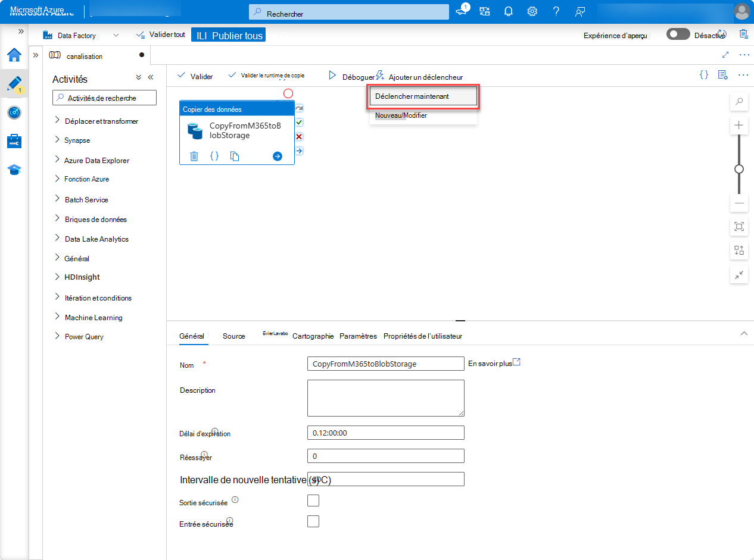Adjust the canvas zoom slider handle
The width and height of the screenshot is (754, 560).
pyautogui.click(x=739, y=169)
